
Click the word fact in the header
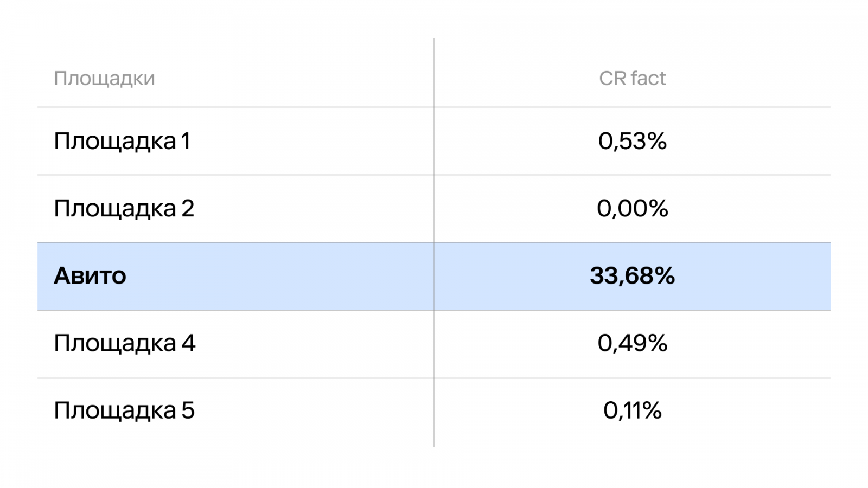click(648, 78)
